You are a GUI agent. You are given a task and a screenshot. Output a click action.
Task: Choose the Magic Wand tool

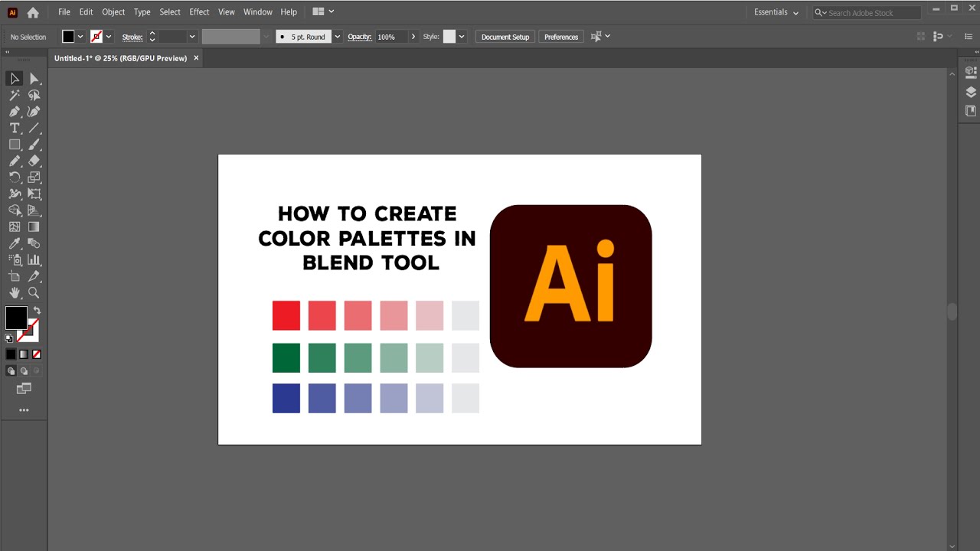point(15,95)
